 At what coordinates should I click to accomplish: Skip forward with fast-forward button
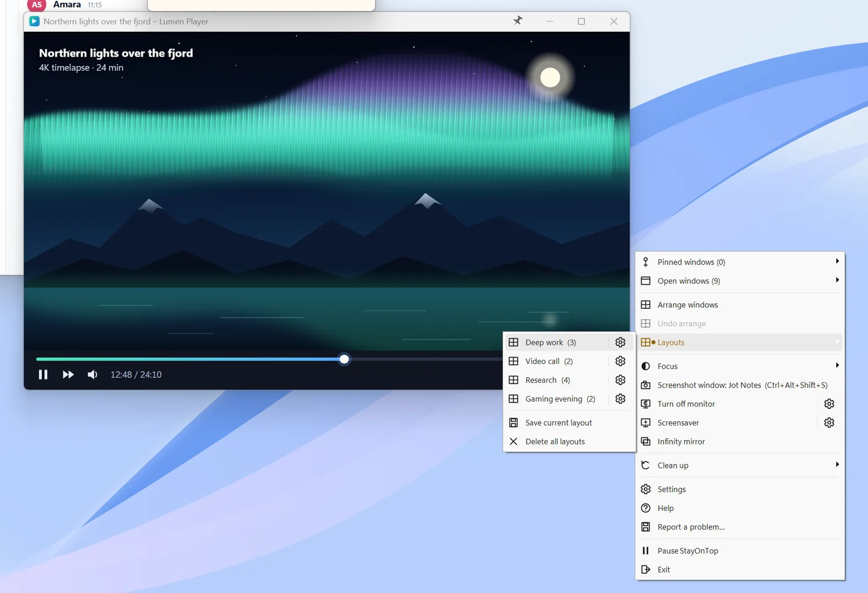coord(68,374)
